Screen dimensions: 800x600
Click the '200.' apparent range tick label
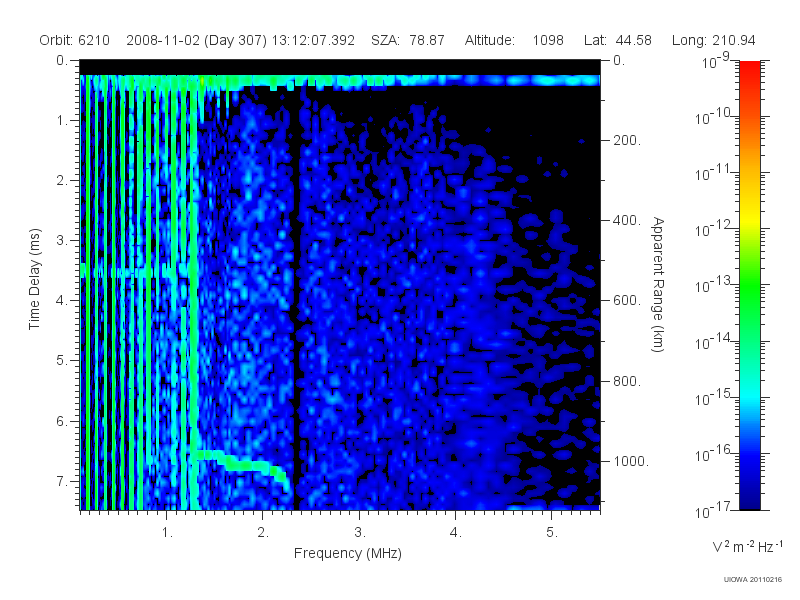point(627,140)
